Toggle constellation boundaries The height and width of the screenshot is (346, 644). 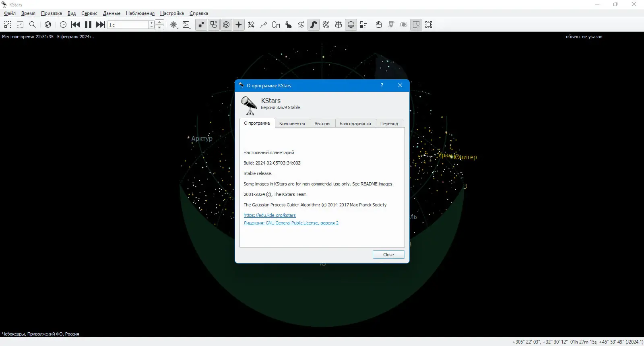point(301,25)
